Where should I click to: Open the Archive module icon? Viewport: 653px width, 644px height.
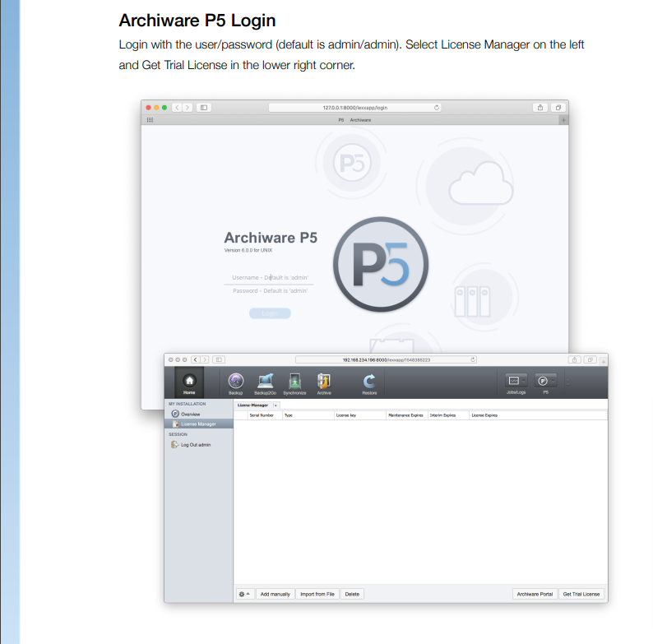(324, 382)
